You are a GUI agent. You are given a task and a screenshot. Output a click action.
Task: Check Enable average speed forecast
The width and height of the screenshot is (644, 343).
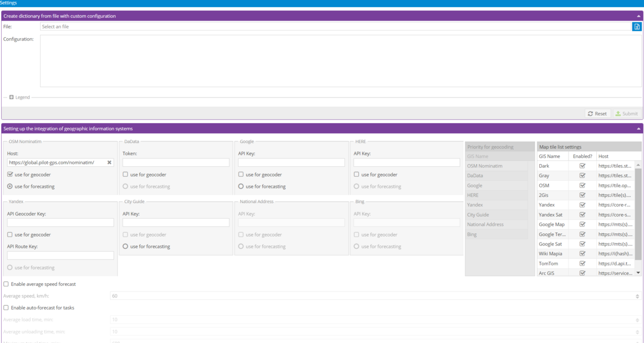[6, 284]
